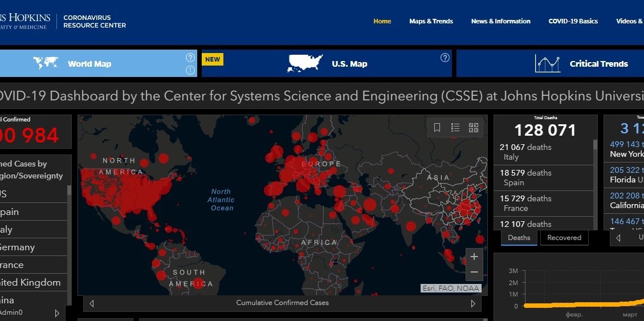Click left arrow in US states panel
Image resolution: width=644 pixels, height=321 pixels.
[x=618, y=238]
